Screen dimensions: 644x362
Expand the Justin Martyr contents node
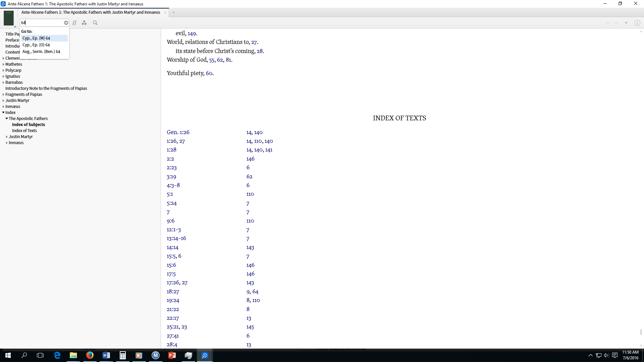(x=3, y=101)
